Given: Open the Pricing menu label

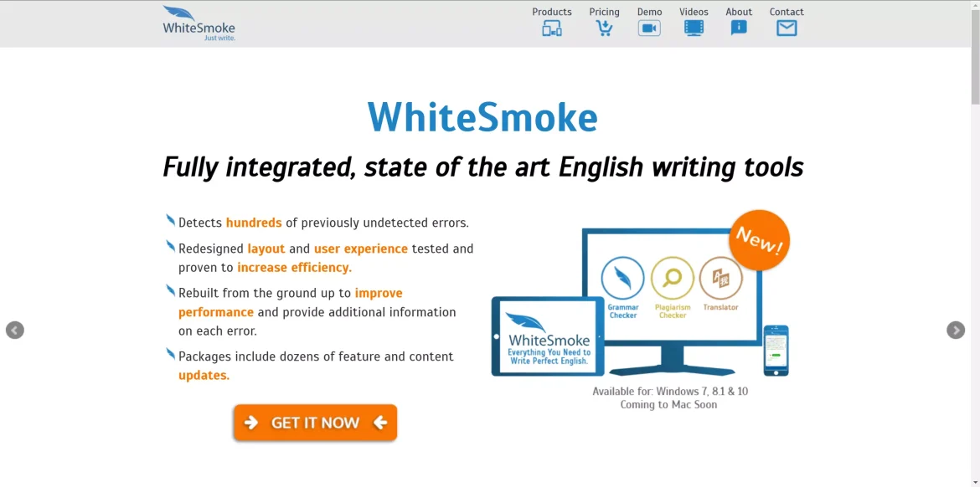Looking at the screenshot, I should (x=605, y=12).
